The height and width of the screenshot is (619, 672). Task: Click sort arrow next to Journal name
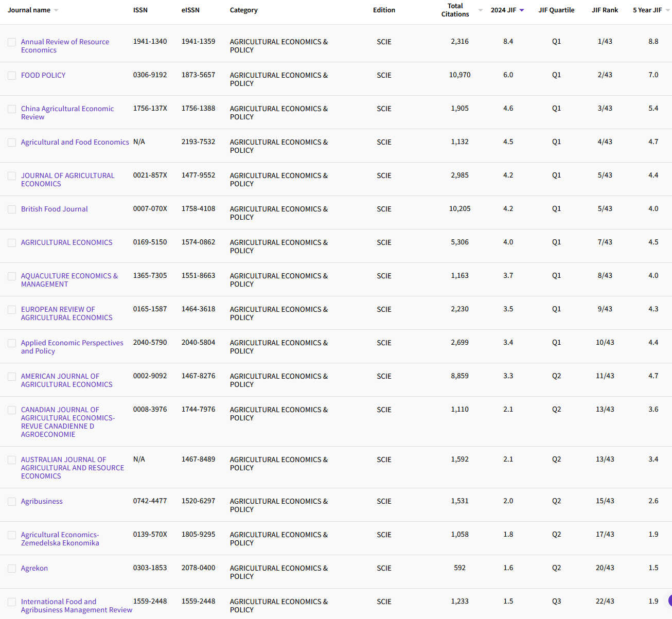[x=56, y=10]
